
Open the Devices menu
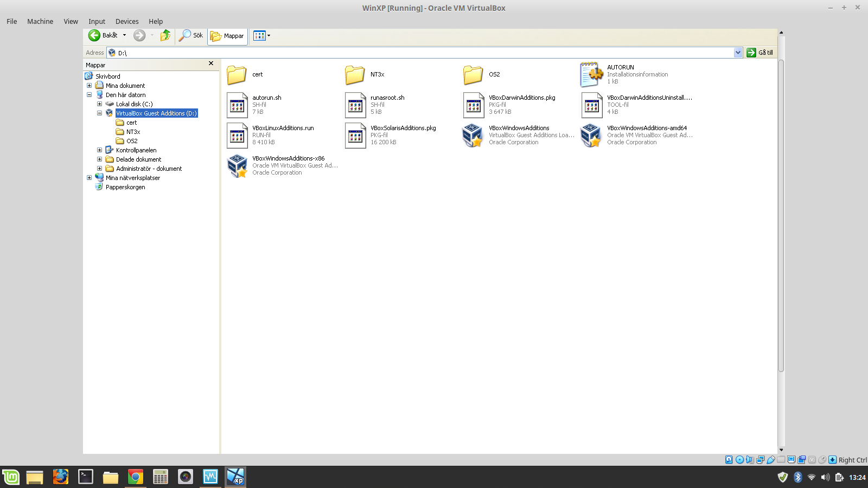127,22
